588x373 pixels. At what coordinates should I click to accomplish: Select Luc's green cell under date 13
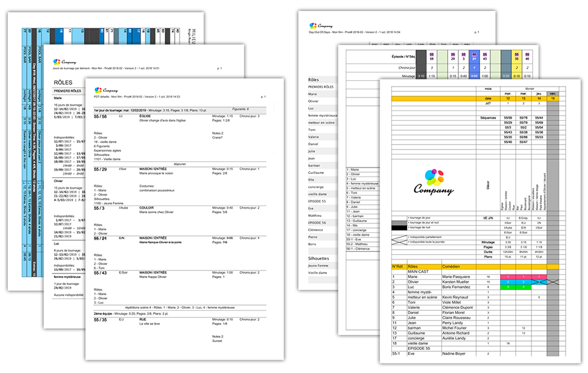click(523, 288)
